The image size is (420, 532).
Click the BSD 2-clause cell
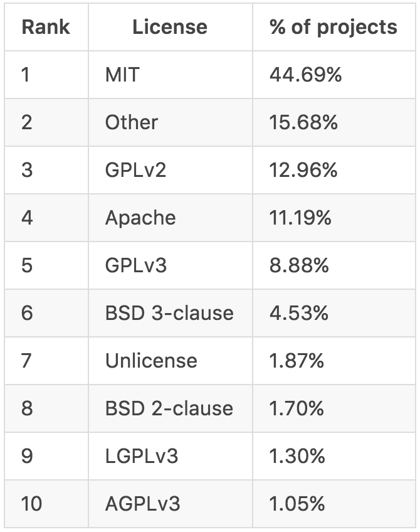[x=169, y=408]
